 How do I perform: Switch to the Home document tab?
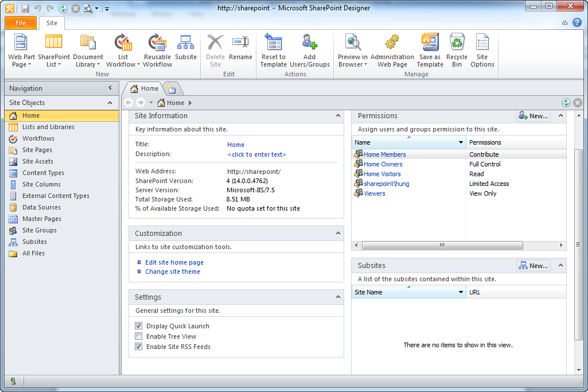[145, 88]
